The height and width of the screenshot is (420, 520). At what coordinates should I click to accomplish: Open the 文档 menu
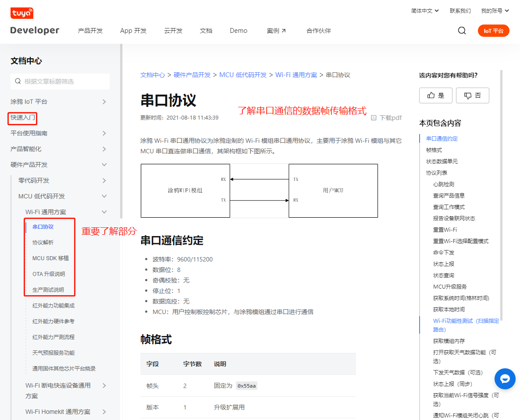coord(206,31)
